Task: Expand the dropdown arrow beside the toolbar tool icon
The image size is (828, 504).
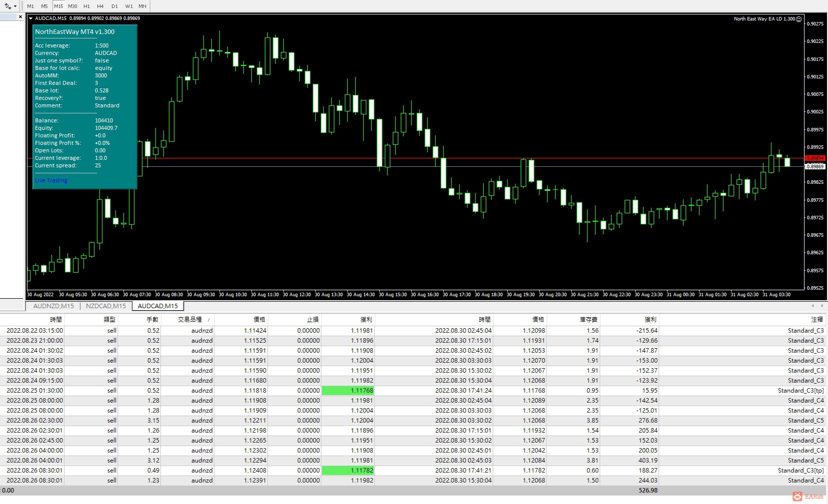Action: (x=15, y=6)
